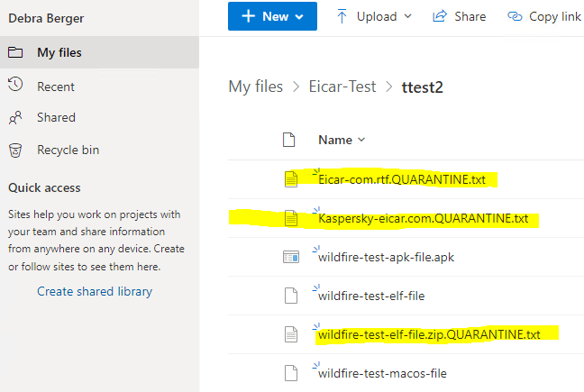Viewport: 584px width, 392px height.
Task: Click the My files folder icon in sidebar
Action: pyautogui.click(x=15, y=52)
